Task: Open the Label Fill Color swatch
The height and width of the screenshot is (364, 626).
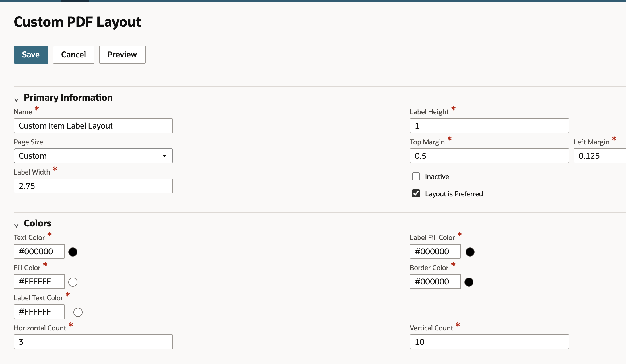Action: pyautogui.click(x=470, y=252)
